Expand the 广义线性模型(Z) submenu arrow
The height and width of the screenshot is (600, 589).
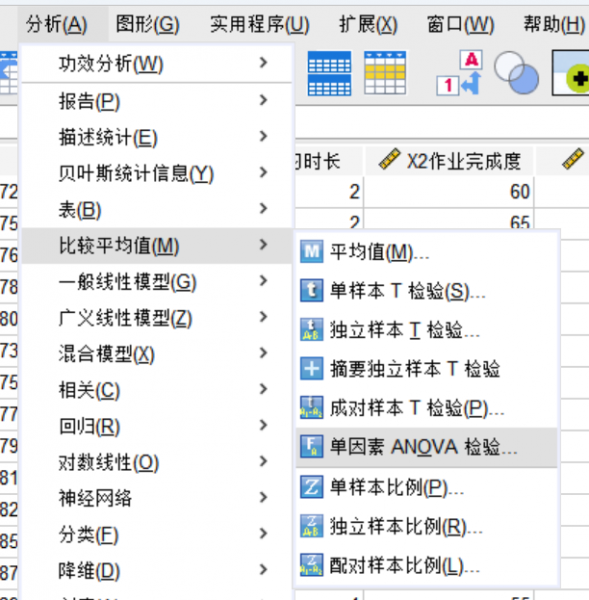[263, 316]
